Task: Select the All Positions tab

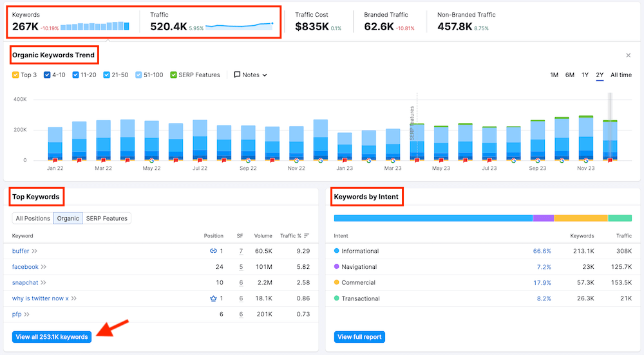Action: pos(33,219)
